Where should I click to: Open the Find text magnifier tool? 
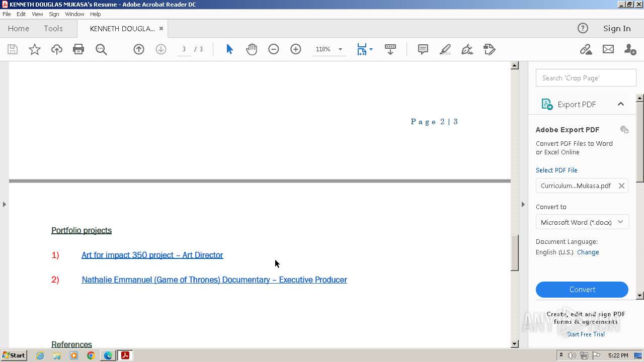101,49
